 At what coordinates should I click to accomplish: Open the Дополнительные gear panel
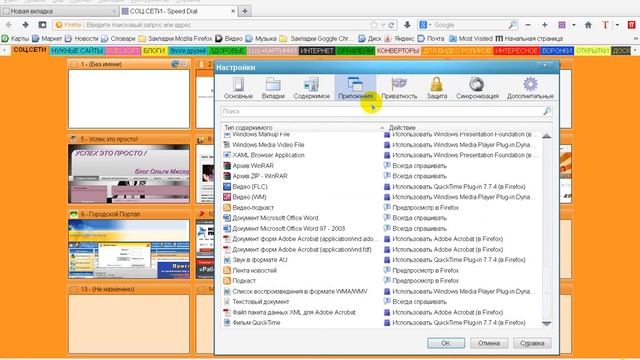coord(530,88)
